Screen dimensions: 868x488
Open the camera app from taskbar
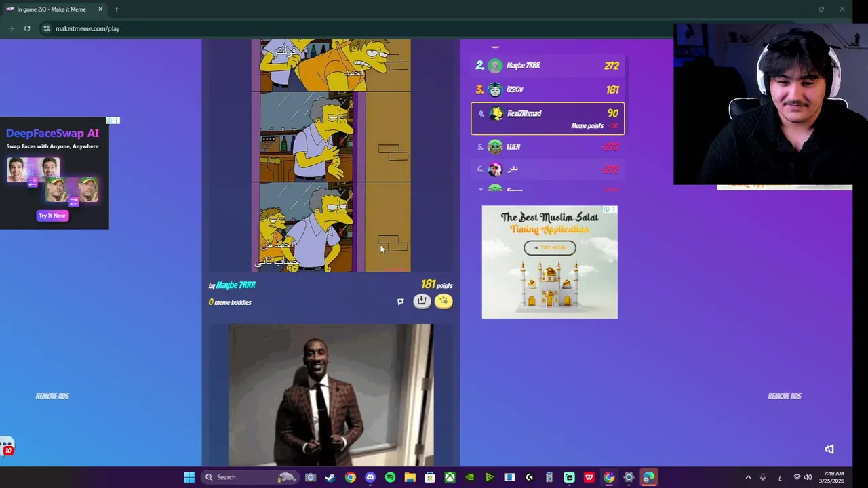click(311, 477)
